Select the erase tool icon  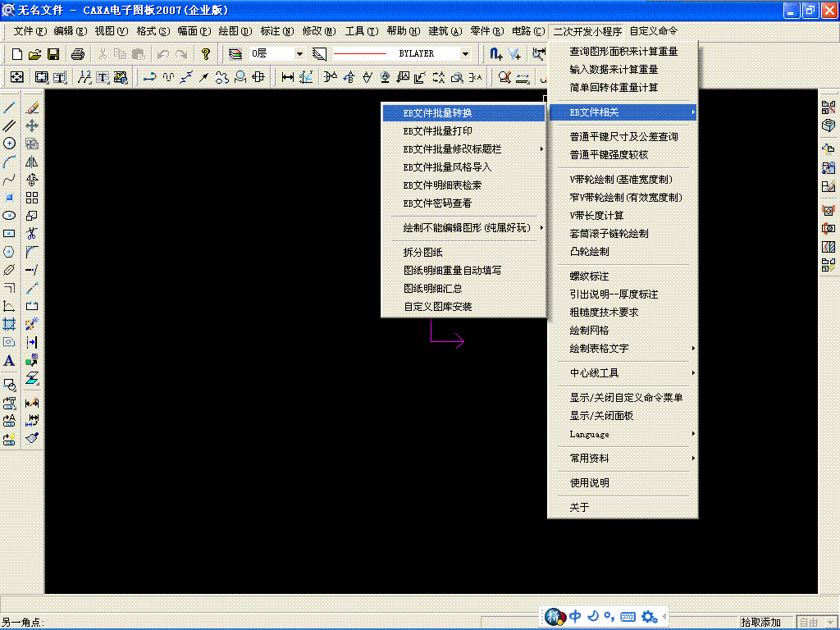[x=32, y=107]
